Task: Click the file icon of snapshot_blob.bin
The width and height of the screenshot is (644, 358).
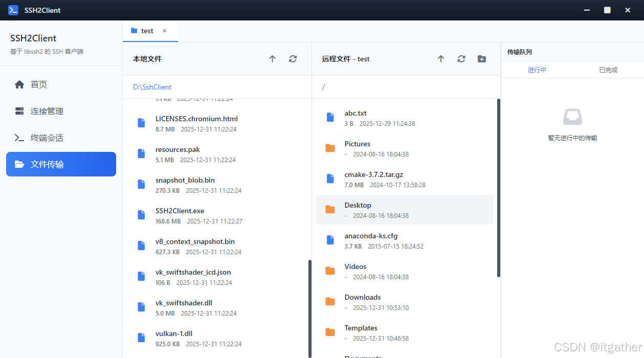Action: pos(141,184)
